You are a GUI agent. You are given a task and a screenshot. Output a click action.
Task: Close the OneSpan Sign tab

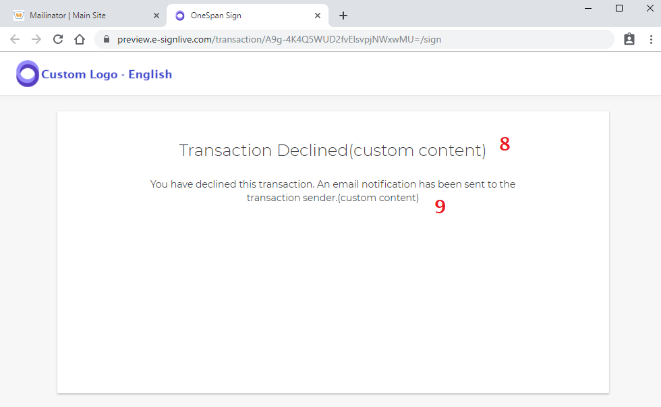[317, 16]
